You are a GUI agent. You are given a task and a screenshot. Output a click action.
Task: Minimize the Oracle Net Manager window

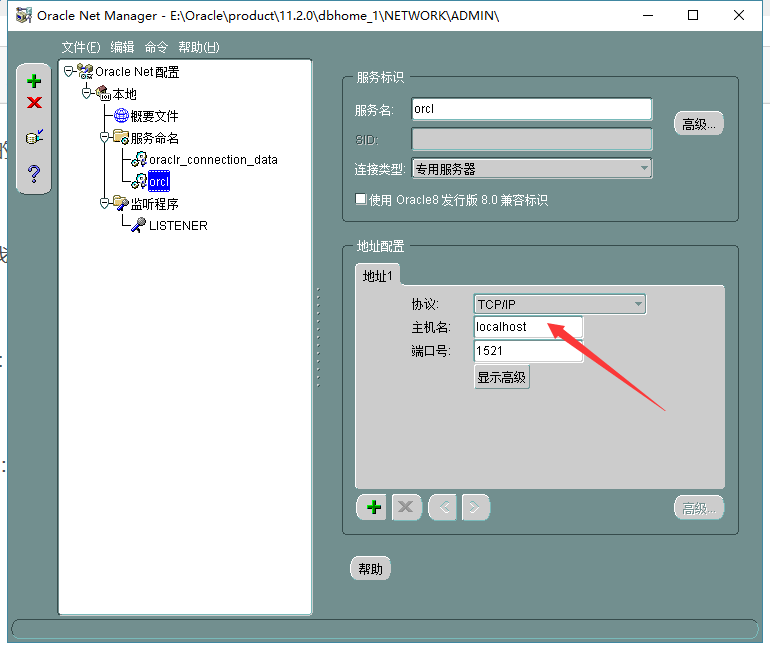[648, 15]
